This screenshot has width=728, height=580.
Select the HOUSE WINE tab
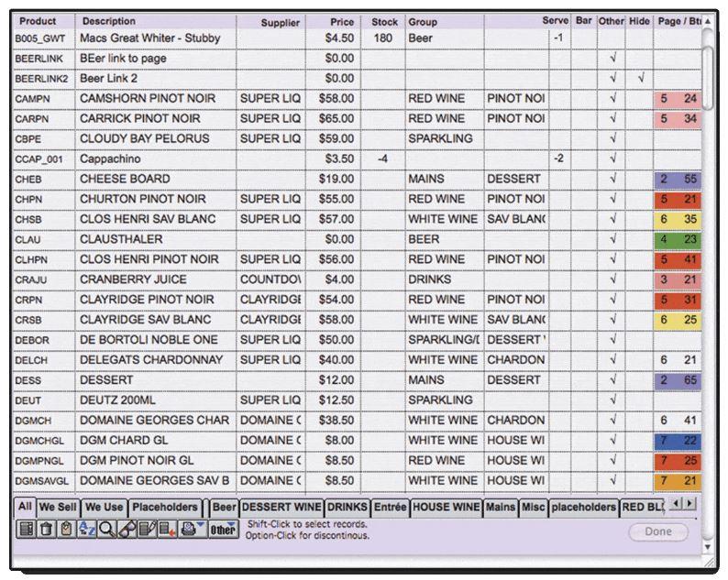[446, 507]
